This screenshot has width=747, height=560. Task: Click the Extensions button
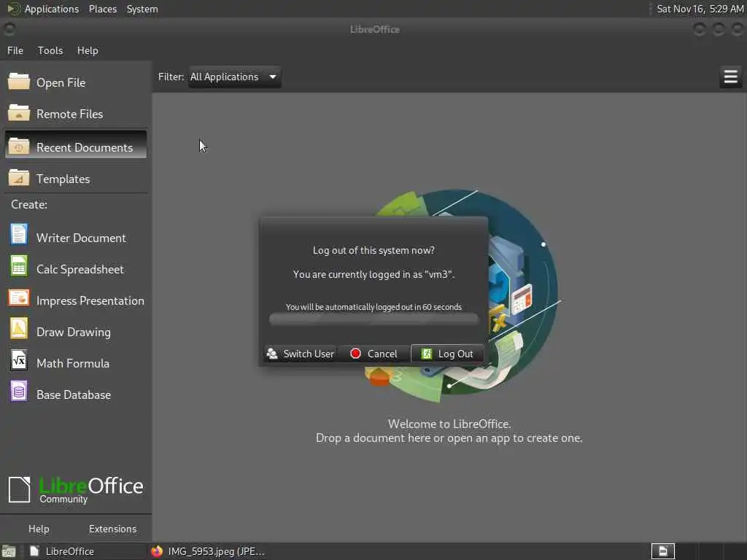tap(112, 529)
